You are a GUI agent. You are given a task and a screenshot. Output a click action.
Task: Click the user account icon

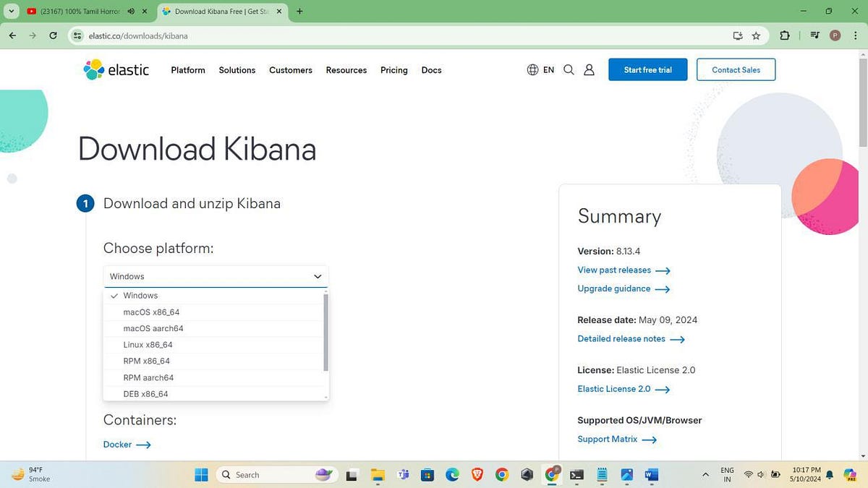coord(589,69)
